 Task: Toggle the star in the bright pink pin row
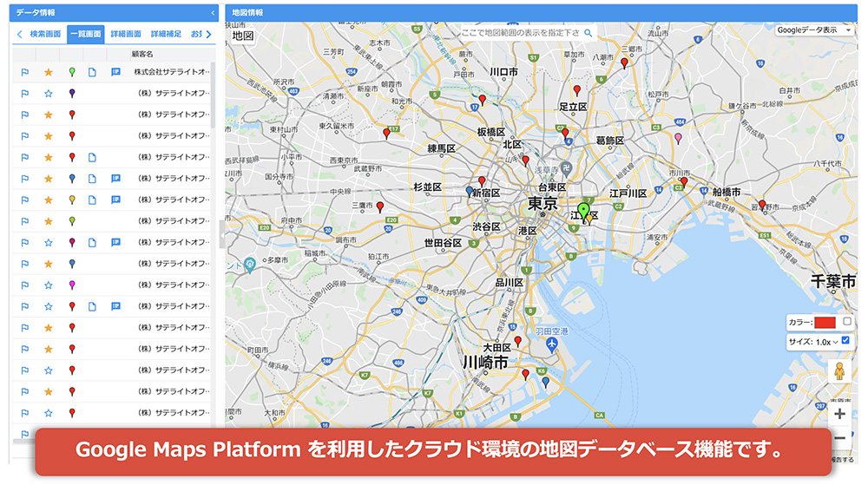[49, 285]
